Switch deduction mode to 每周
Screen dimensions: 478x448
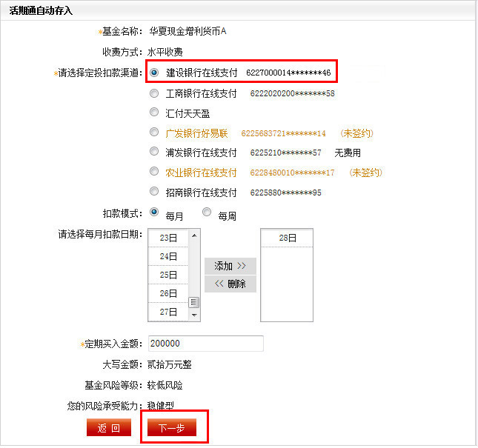point(207,212)
